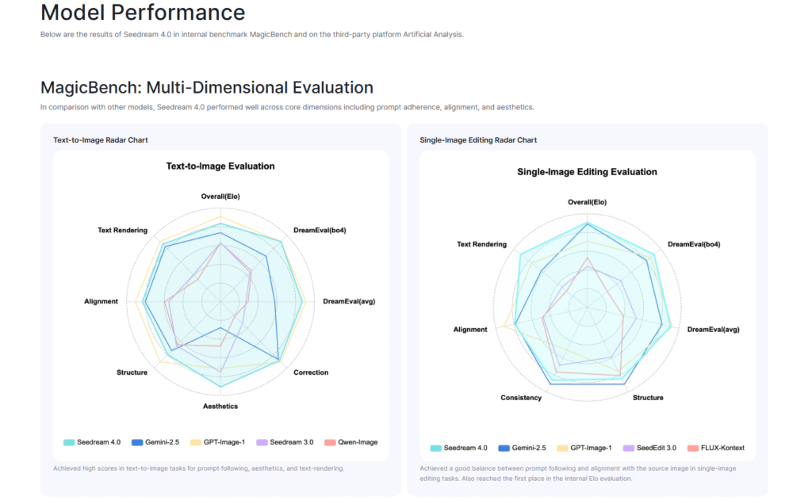Click the Consistency axis label

tap(521, 398)
